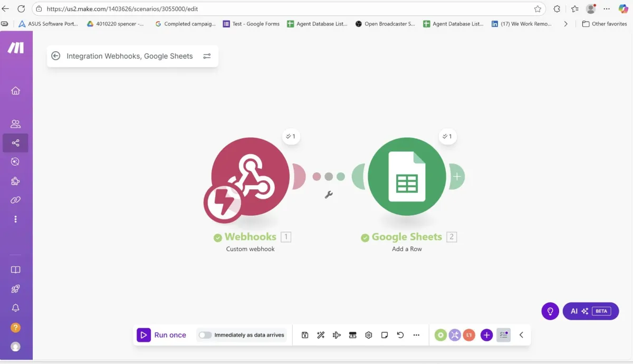Open the Webhooks operations bubble showing 1

pos(290,136)
